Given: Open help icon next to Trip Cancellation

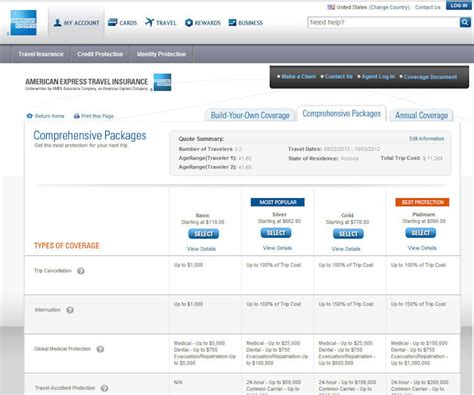Looking at the screenshot, I should [81, 271].
